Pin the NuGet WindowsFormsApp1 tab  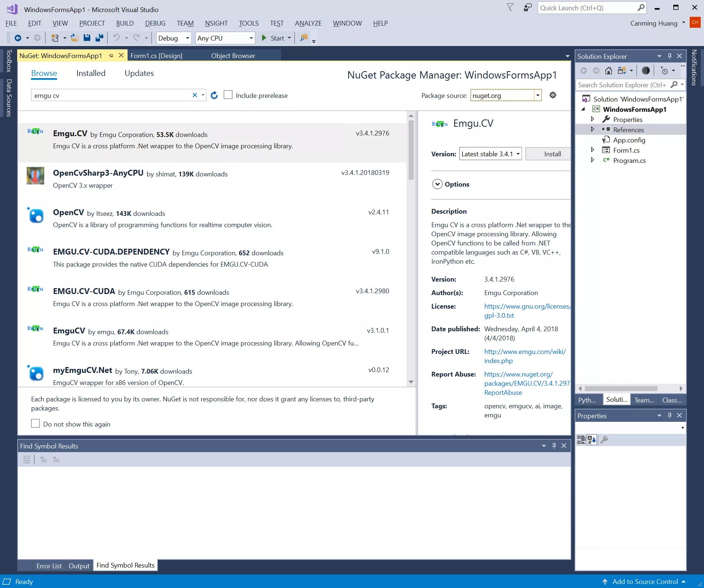tap(111, 56)
